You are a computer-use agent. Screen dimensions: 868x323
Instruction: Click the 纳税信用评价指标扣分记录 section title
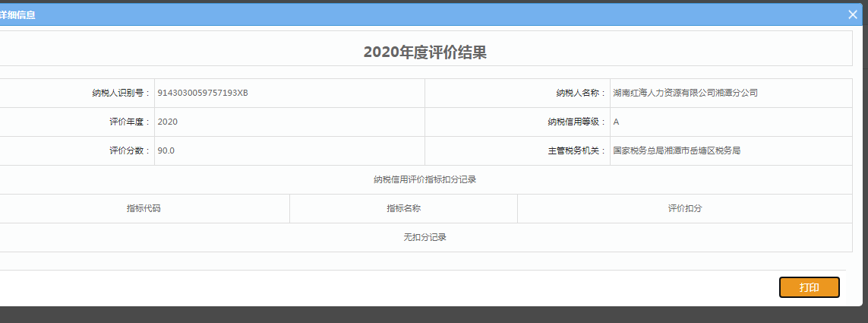pyautogui.click(x=425, y=180)
